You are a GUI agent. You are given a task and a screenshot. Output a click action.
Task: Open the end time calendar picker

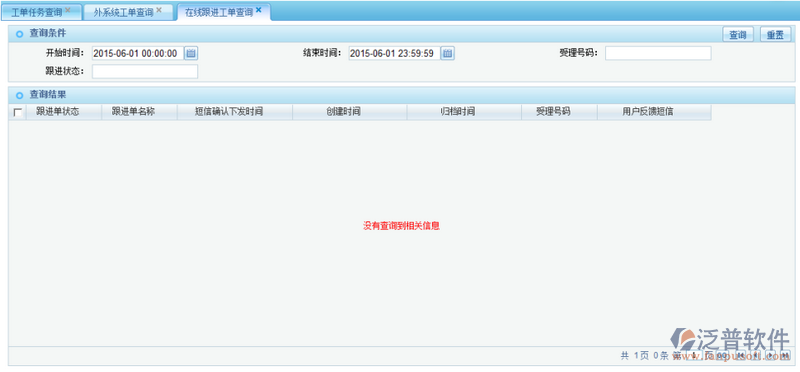tap(447, 53)
